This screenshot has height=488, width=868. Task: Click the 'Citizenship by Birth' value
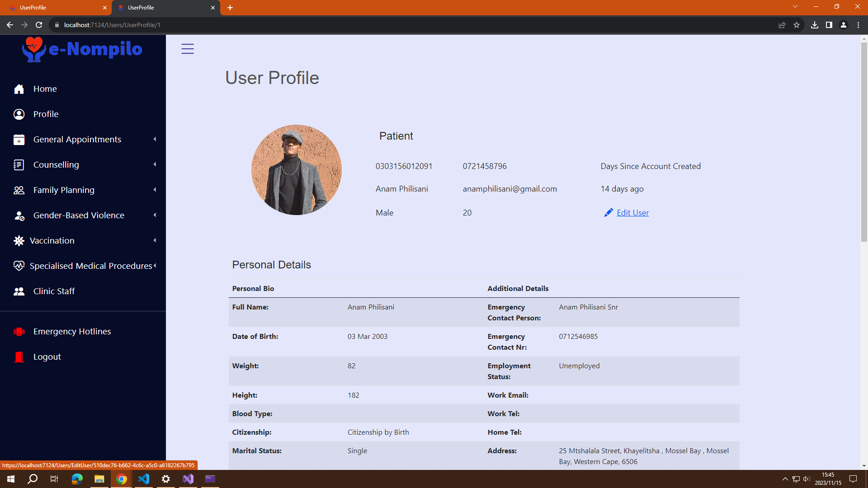(378, 432)
